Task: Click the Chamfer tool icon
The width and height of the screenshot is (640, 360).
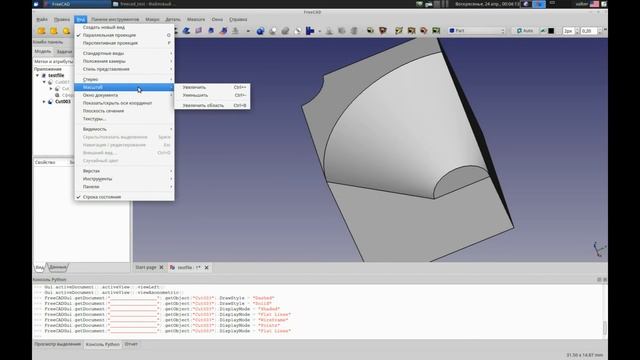Action: click(x=236, y=31)
